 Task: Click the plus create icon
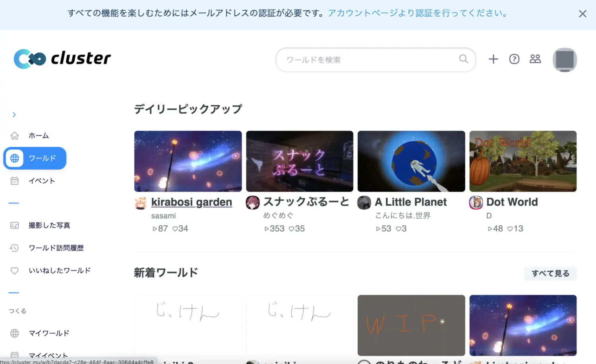pos(493,59)
